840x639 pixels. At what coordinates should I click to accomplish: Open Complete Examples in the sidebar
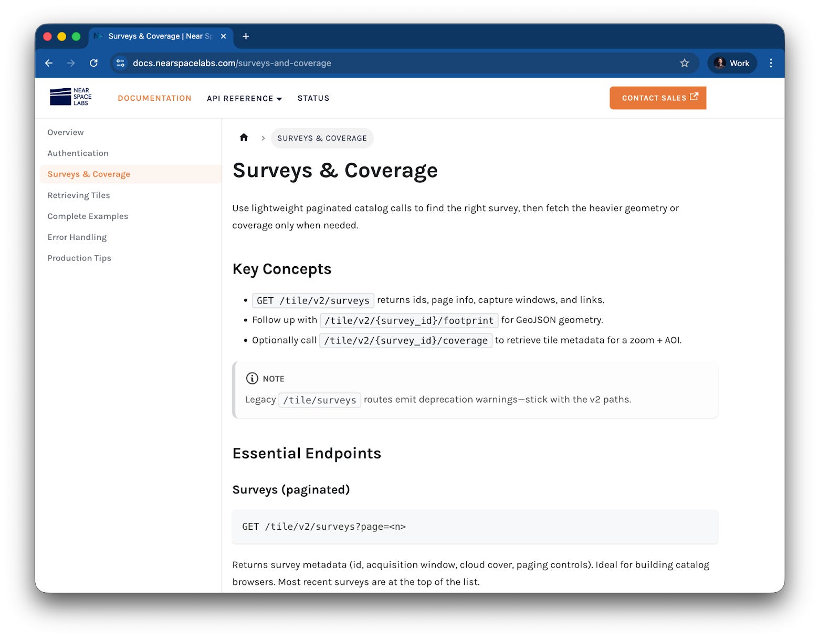[88, 216]
